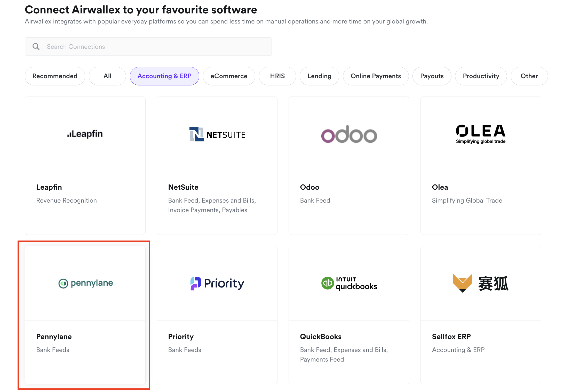Click the Pennylane logo
This screenshot has width=580, height=392.
[85, 283]
